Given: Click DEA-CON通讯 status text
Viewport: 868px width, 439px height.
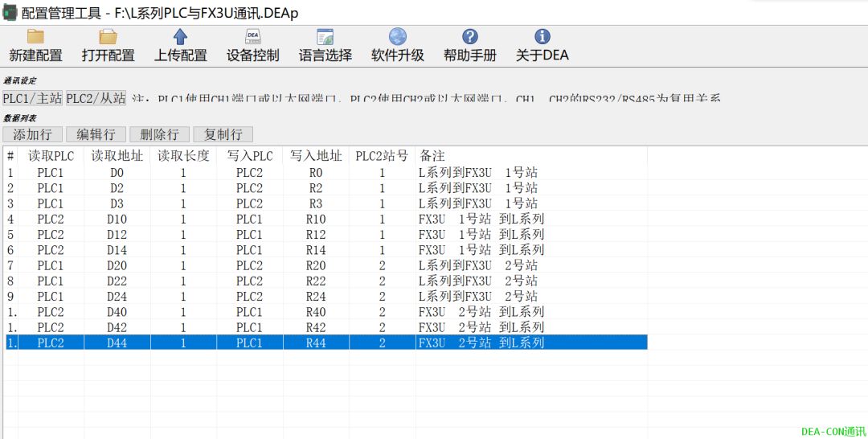Looking at the screenshot, I should pos(833,431).
